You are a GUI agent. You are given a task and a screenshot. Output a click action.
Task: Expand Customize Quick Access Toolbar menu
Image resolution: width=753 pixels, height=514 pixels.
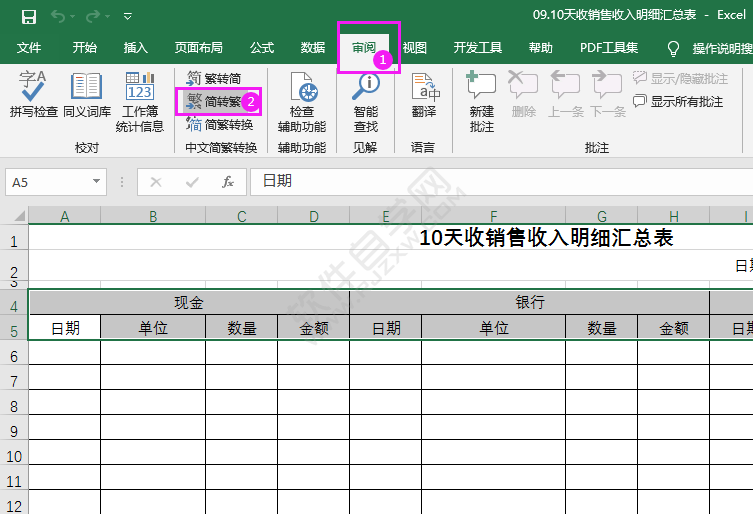pyautogui.click(x=128, y=17)
